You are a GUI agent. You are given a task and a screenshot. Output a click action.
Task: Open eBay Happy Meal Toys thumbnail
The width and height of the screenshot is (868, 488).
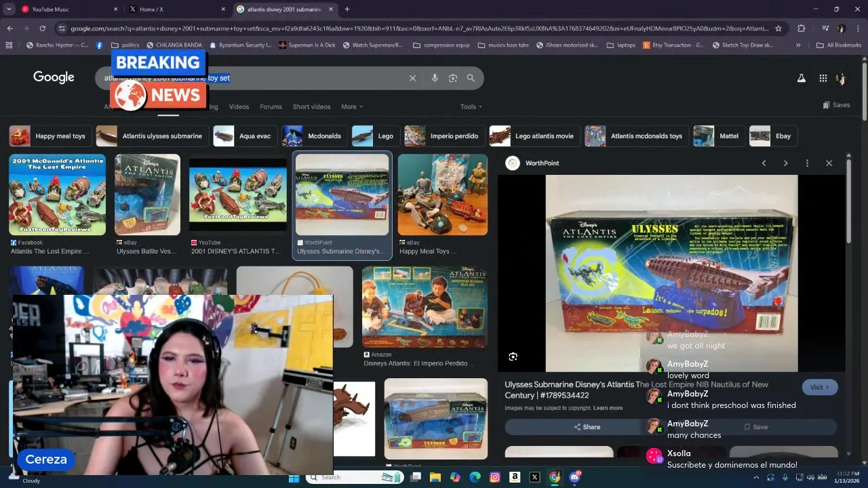[x=442, y=195]
